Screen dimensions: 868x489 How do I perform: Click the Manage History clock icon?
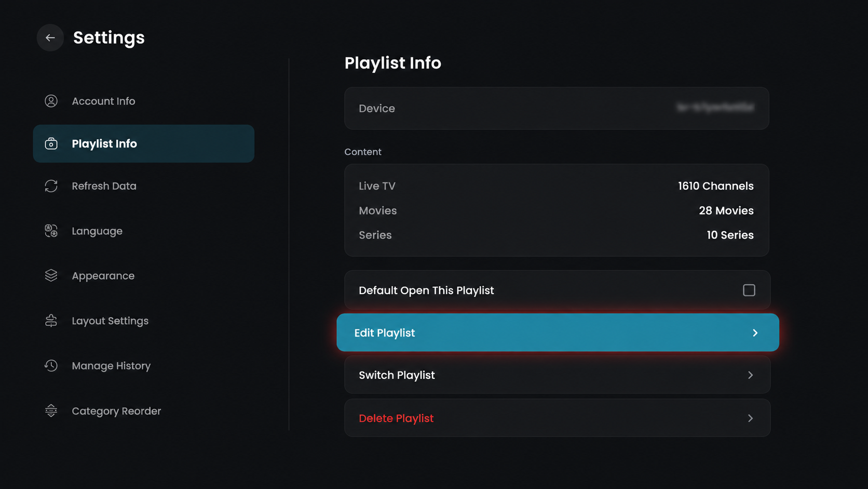pyautogui.click(x=51, y=366)
